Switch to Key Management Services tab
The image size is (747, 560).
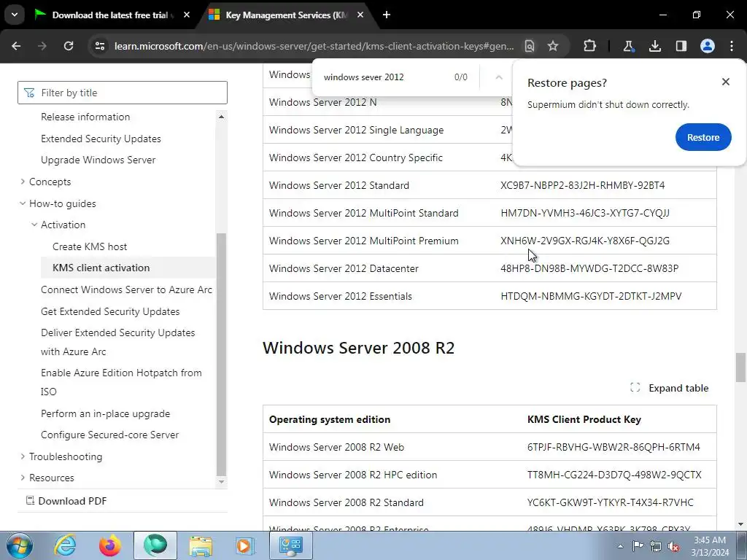286,15
